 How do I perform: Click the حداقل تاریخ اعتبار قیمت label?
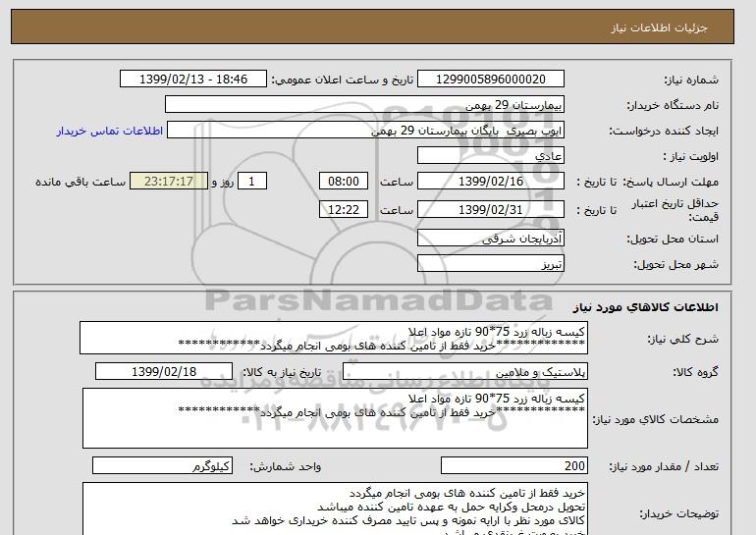(x=675, y=210)
